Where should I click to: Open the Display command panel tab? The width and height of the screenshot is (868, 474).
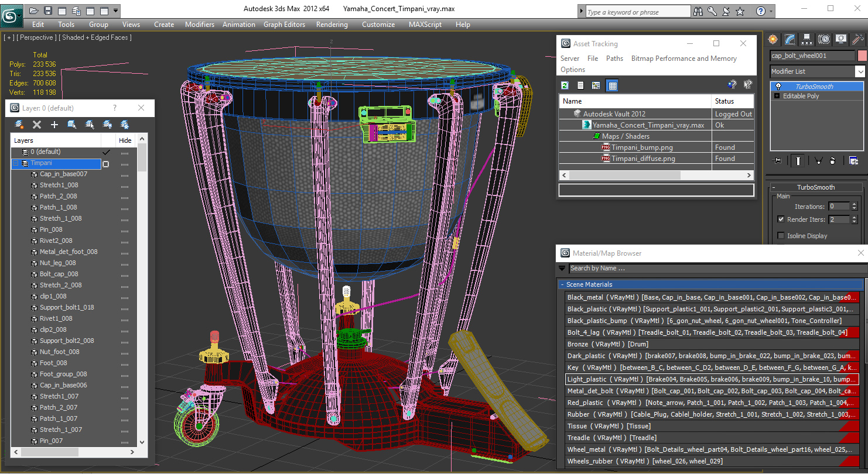pyautogui.click(x=841, y=39)
